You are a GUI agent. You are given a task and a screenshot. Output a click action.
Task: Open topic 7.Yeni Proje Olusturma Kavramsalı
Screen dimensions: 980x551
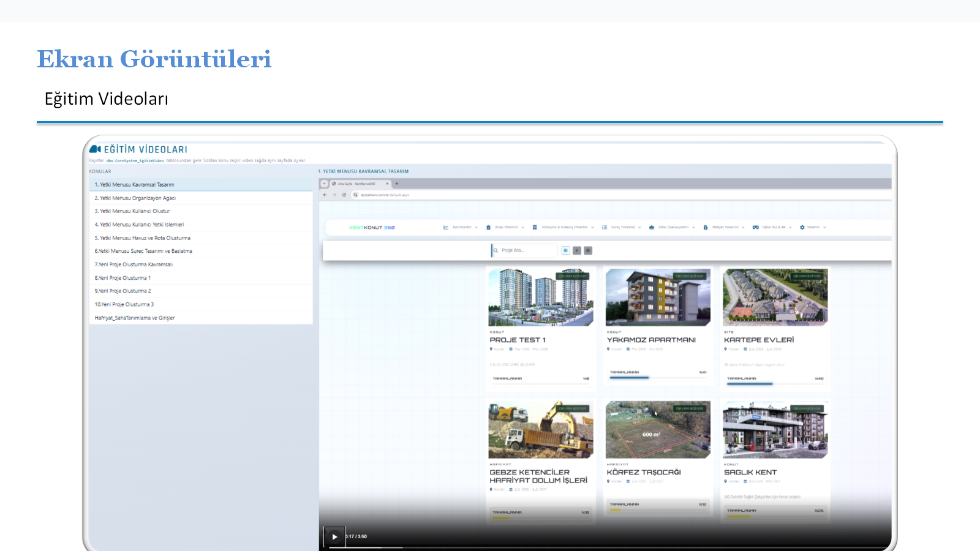(201, 264)
